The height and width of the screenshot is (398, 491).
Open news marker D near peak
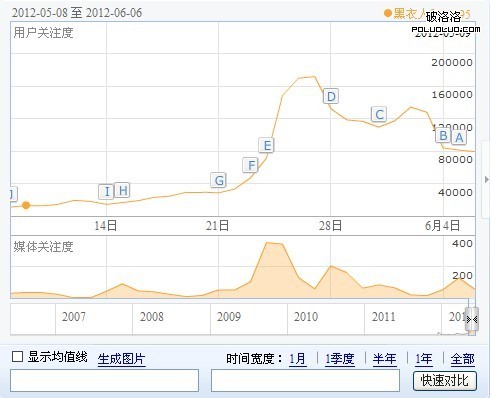[331, 96]
